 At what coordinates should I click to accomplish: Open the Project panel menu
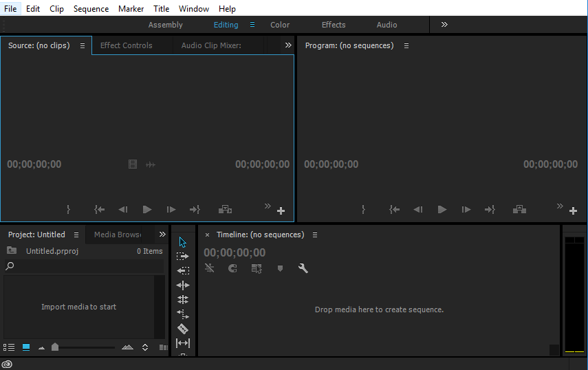click(76, 235)
